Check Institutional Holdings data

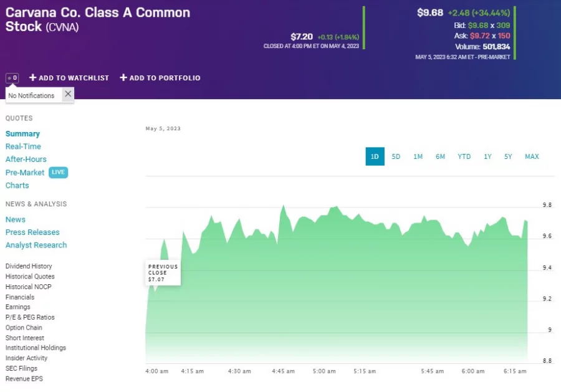(x=35, y=348)
